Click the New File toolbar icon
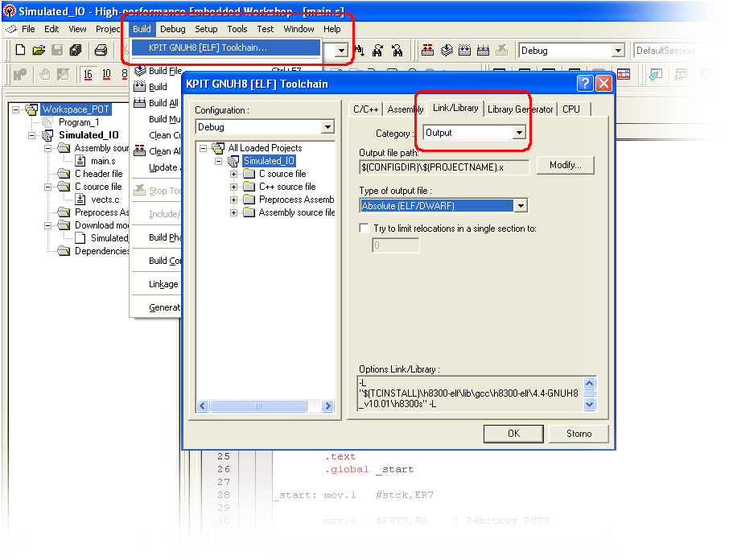 point(21,50)
